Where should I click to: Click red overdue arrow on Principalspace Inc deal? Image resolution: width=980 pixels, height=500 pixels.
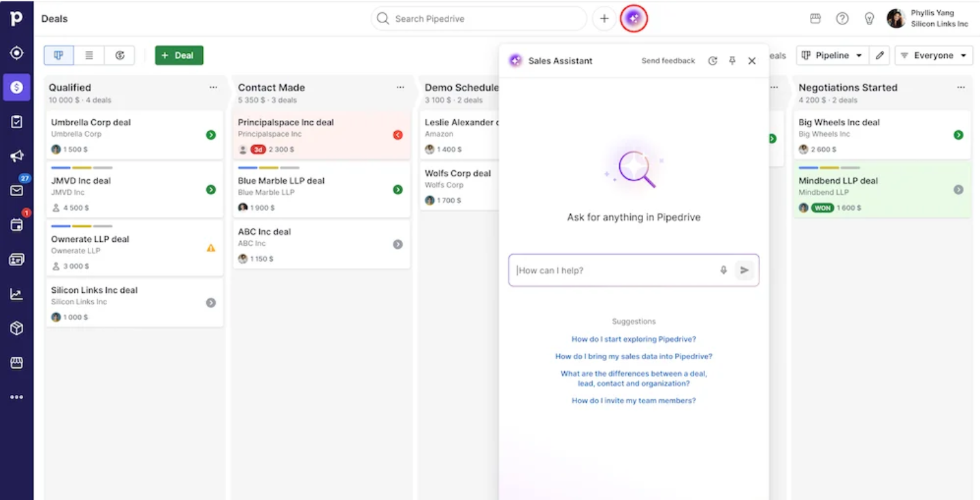tap(398, 135)
